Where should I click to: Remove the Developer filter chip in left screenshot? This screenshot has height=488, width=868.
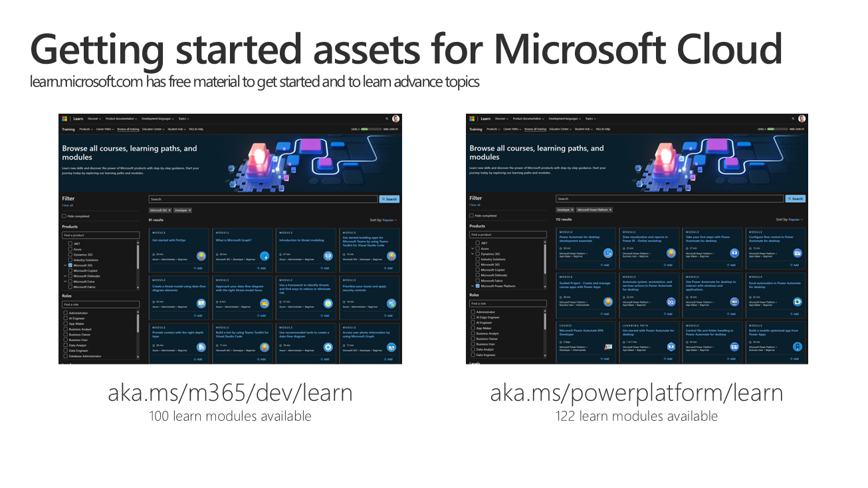190,210
